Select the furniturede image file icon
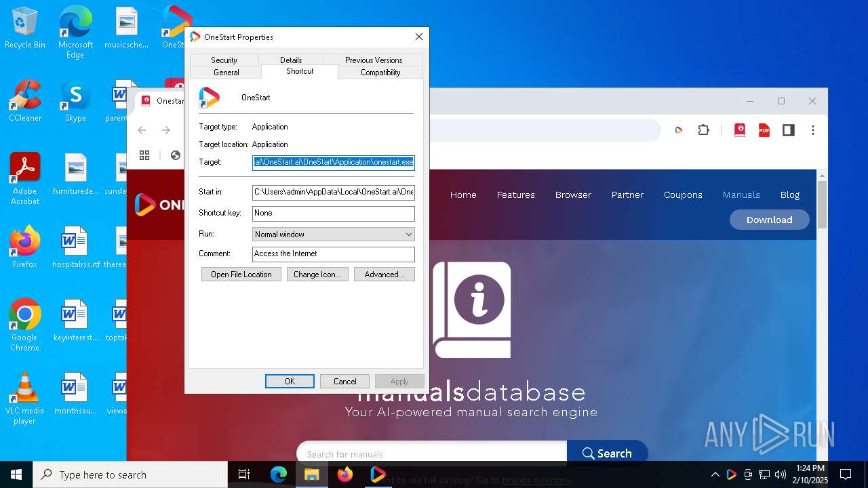This screenshot has width=868, height=488. coord(75,174)
